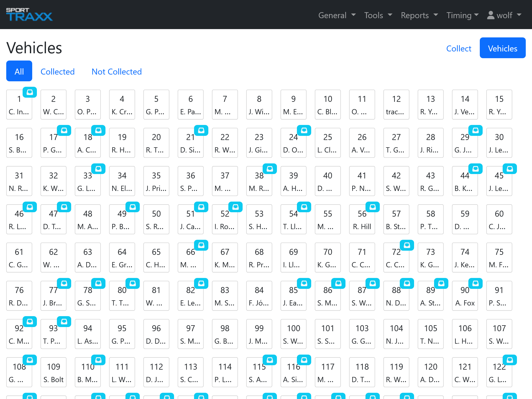The image size is (532, 399).
Task: Open the General dropdown menu
Action: coord(337,15)
